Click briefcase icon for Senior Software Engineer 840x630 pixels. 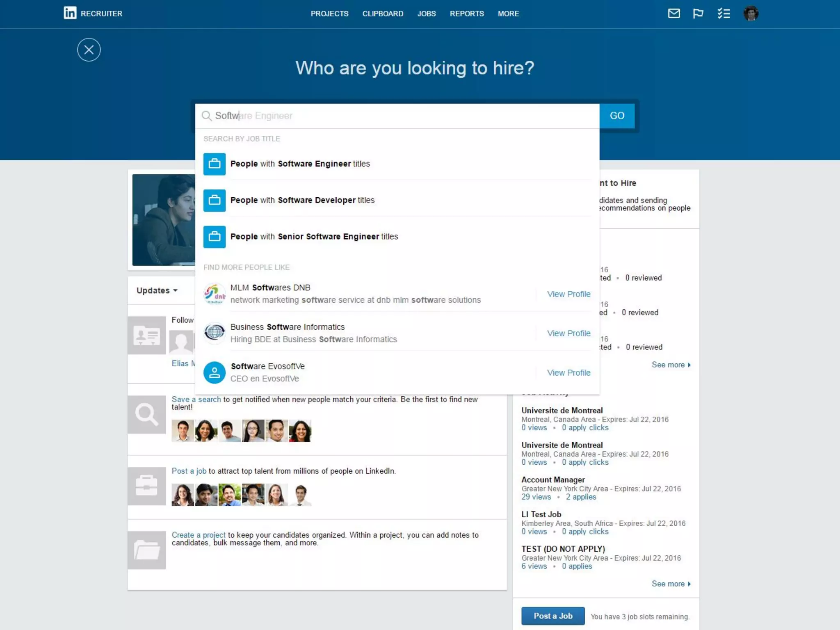[x=215, y=237]
